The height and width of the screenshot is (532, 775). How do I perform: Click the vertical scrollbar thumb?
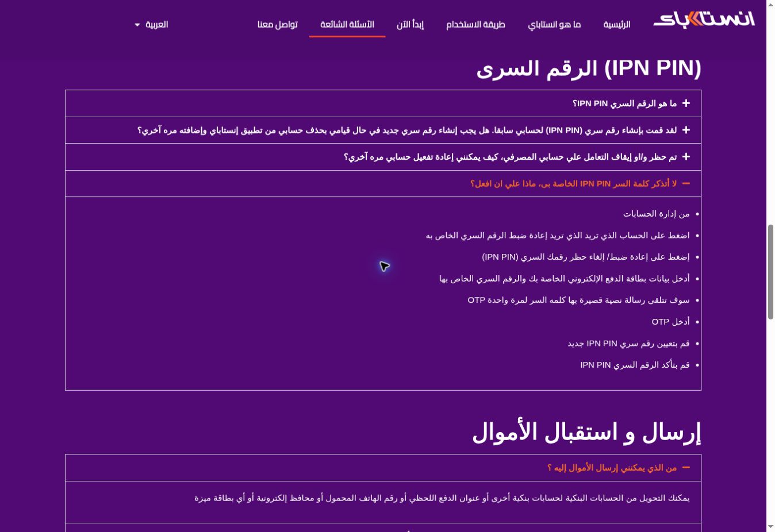(x=770, y=272)
